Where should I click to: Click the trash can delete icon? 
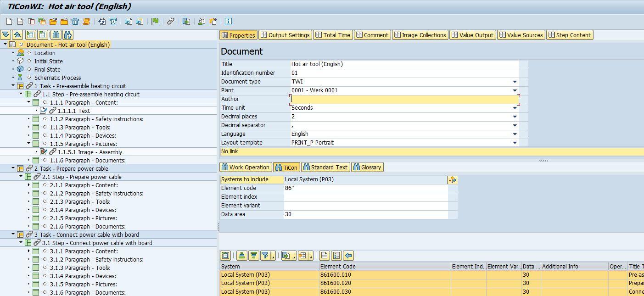click(75, 21)
